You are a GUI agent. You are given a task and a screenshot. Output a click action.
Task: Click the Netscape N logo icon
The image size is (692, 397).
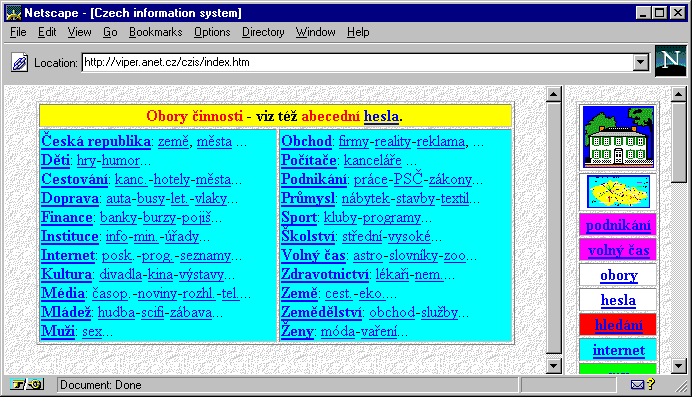click(670, 61)
